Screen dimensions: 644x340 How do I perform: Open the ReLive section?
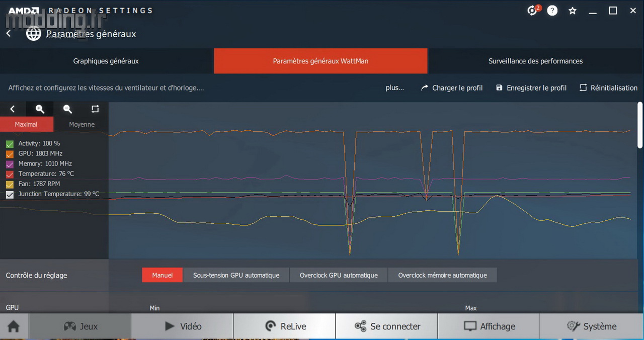284,326
